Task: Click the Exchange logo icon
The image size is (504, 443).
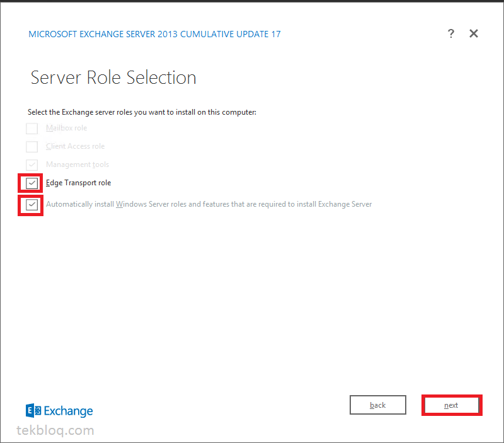Action: [33, 410]
